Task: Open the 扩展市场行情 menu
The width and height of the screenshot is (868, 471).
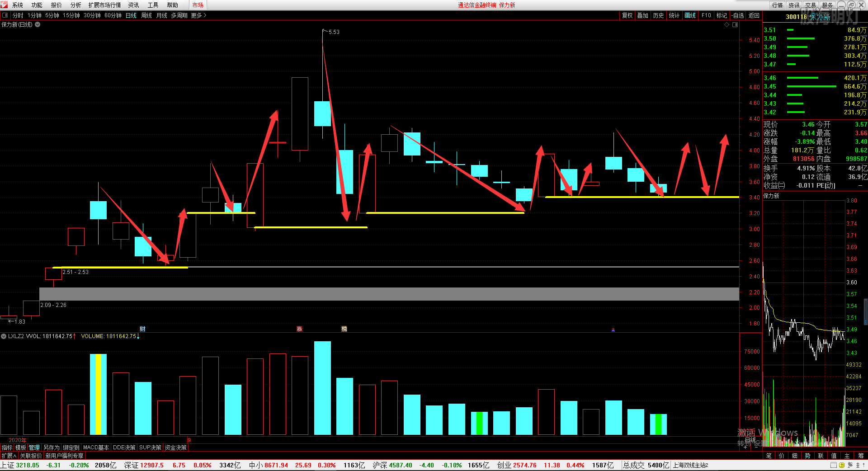Action: [x=105, y=5]
